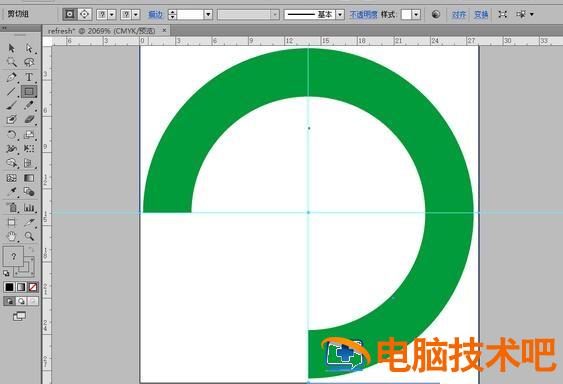The height and width of the screenshot is (384, 563).
Task: Select the Pencil tool
Action: [x=29, y=106]
